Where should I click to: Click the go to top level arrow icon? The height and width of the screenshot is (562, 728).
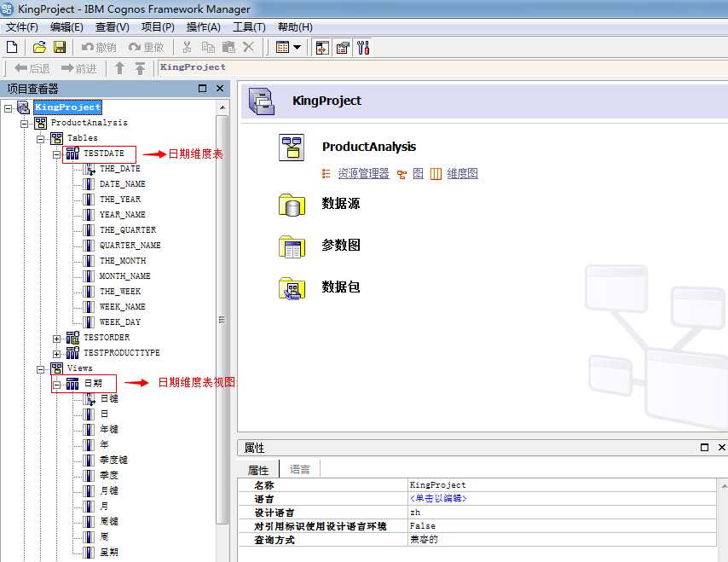pyautogui.click(x=140, y=68)
